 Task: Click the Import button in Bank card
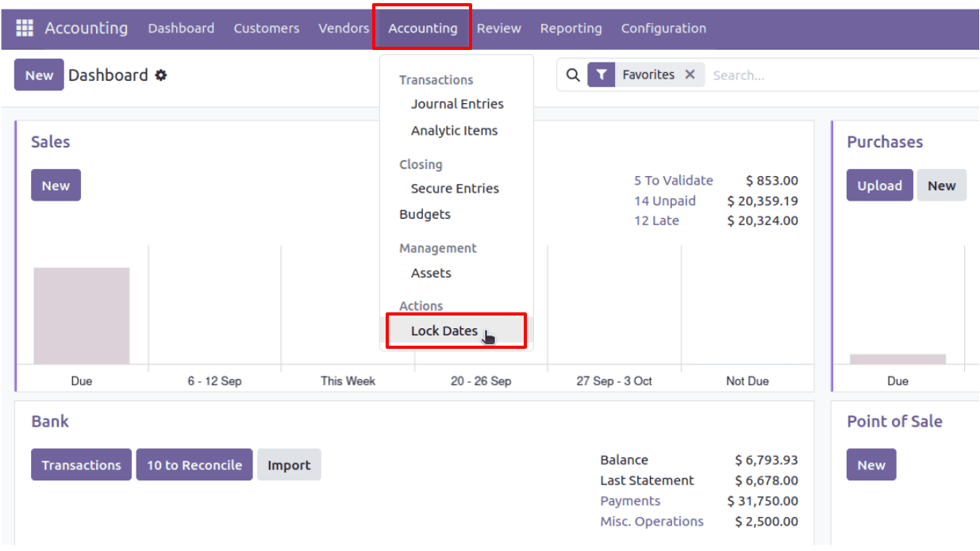[x=289, y=465]
